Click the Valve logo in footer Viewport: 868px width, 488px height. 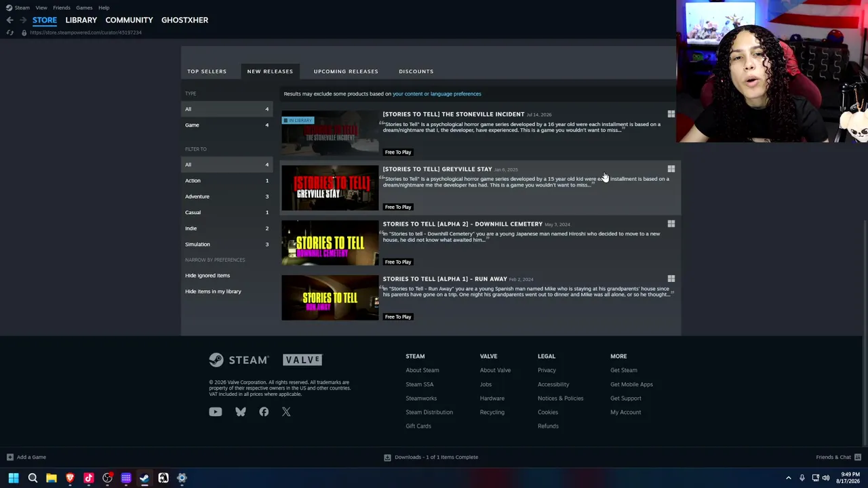click(x=302, y=360)
